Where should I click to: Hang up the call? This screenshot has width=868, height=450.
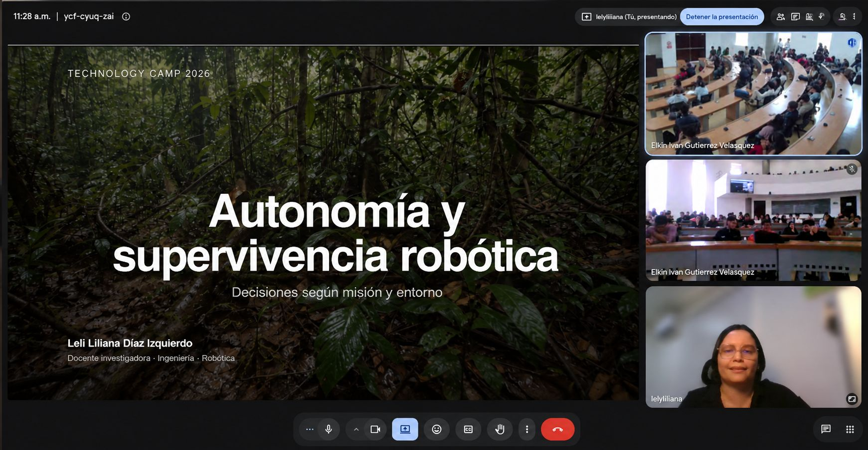pos(557,429)
